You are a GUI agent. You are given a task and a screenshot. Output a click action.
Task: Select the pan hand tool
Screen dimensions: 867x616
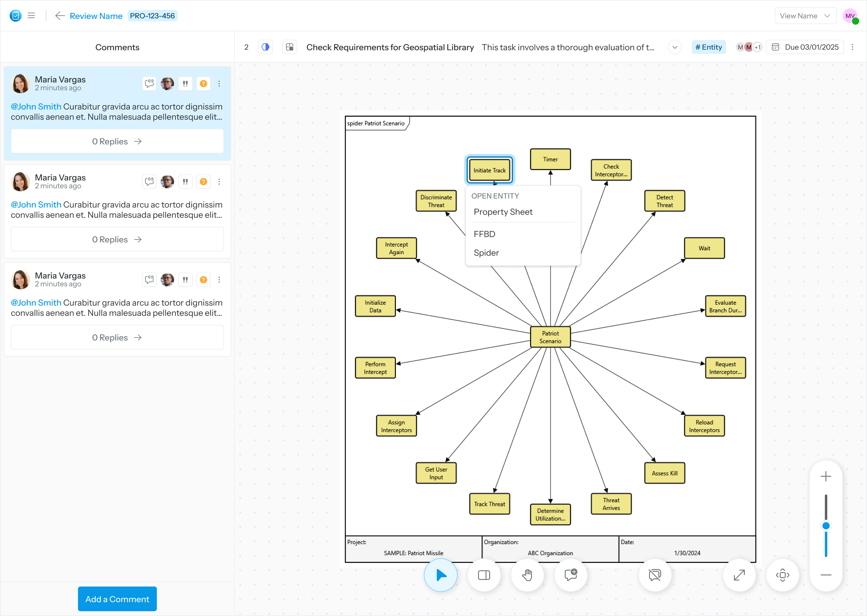527,575
